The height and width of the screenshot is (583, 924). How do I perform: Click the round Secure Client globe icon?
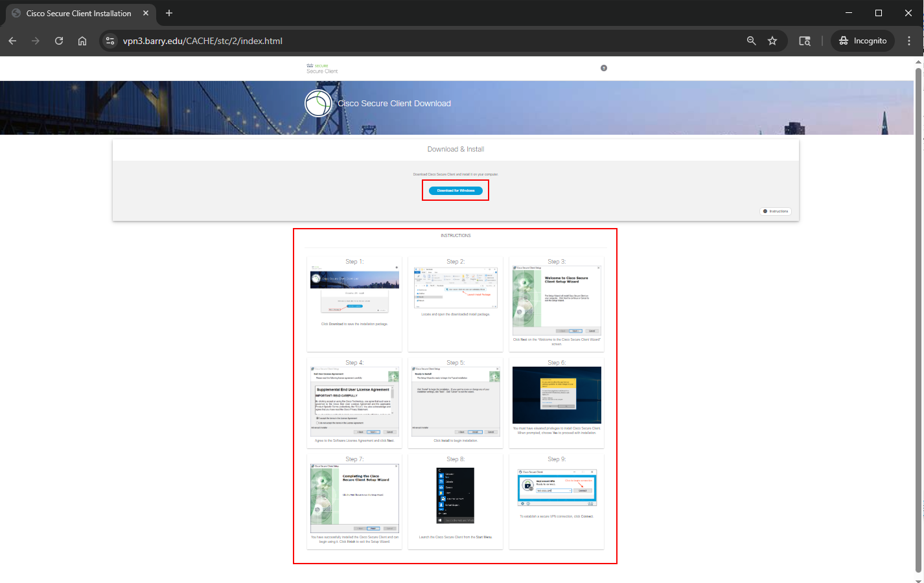pos(318,104)
